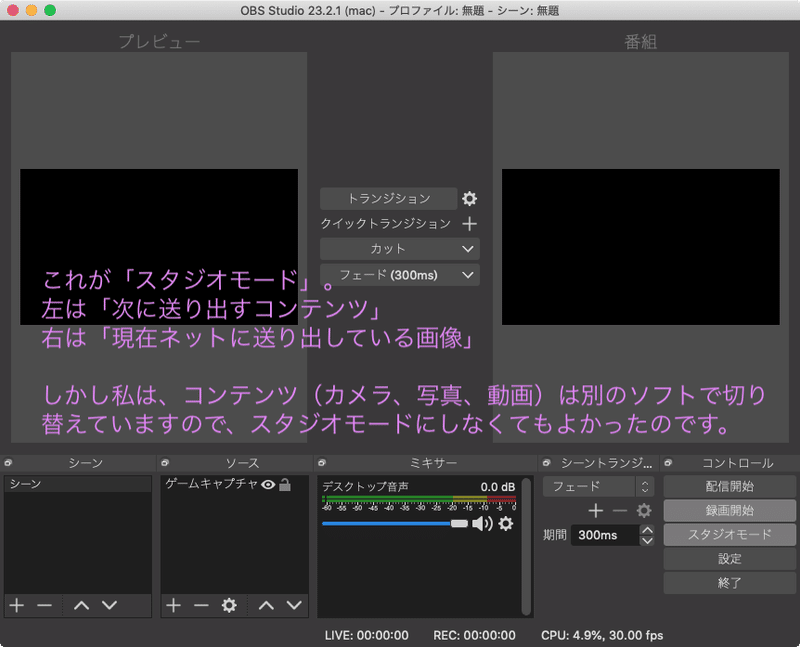The image size is (800, 647).
Task: Open the フェード (300ms) quick transition dropdown
Action: click(x=399, y=275)
